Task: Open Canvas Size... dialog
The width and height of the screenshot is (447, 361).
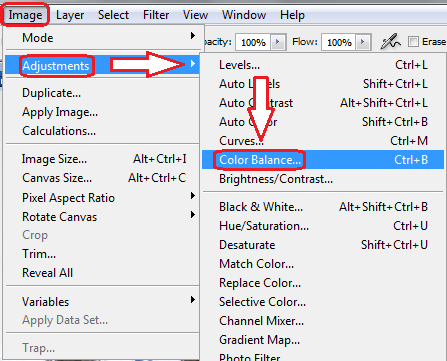Action: [x=102, y=178]
